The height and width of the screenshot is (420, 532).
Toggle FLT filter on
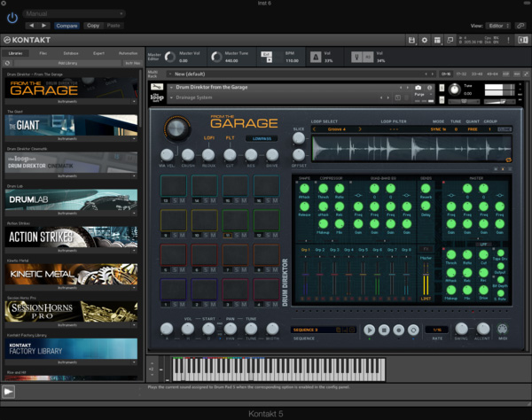click(x=230, y=138)
